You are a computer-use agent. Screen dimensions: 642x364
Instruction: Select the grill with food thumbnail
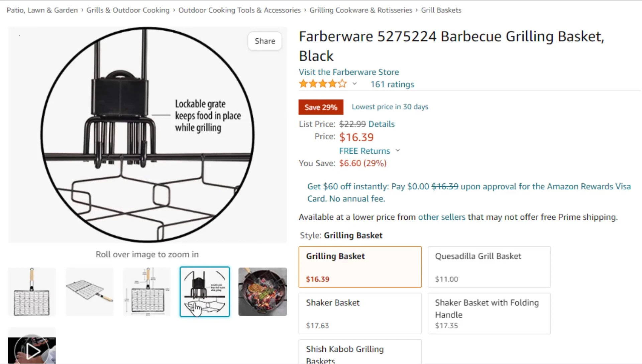262,292
